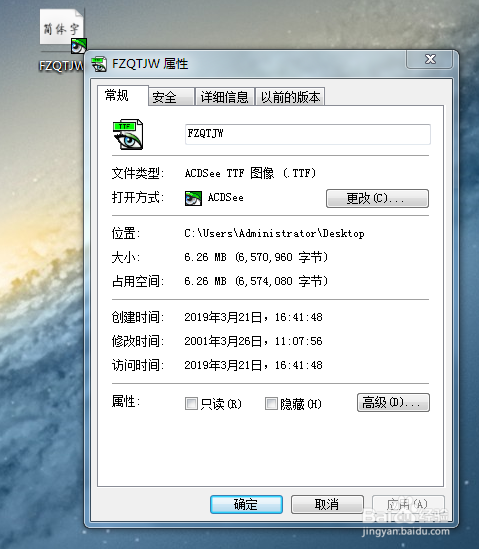This screenshot has height=549, width=479.
Task: Confirm with the 确定 button
Action: [x=247, y=505]
